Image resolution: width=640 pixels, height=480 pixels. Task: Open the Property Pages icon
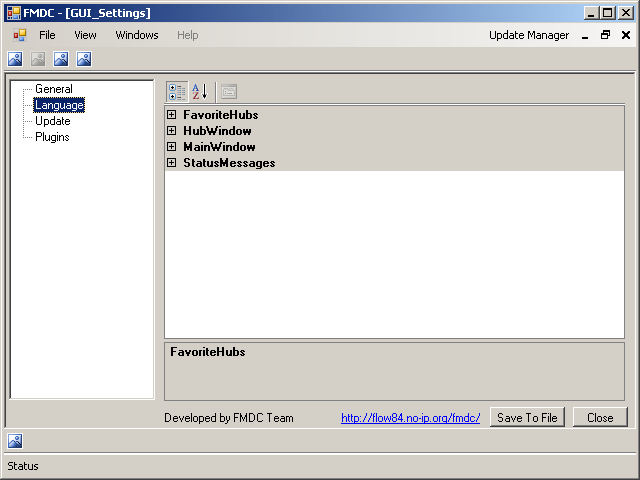pyautogui.click(x=229, y=91)
